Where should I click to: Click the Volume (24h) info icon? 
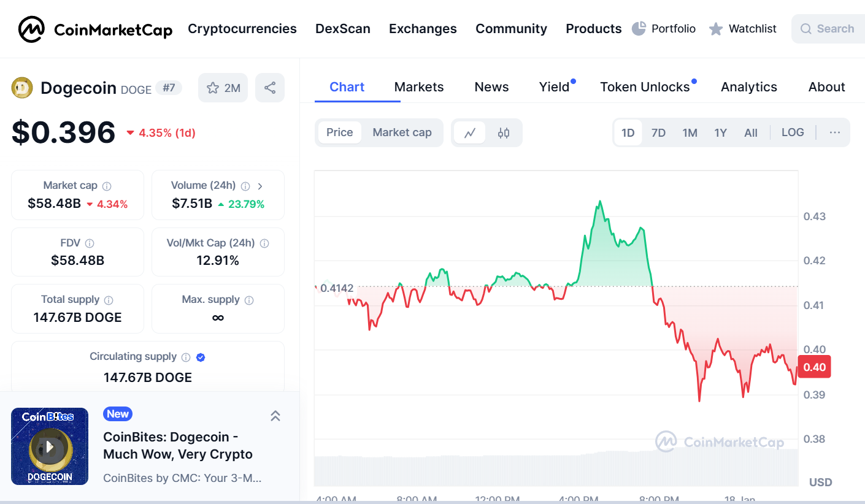coord(245,186)
